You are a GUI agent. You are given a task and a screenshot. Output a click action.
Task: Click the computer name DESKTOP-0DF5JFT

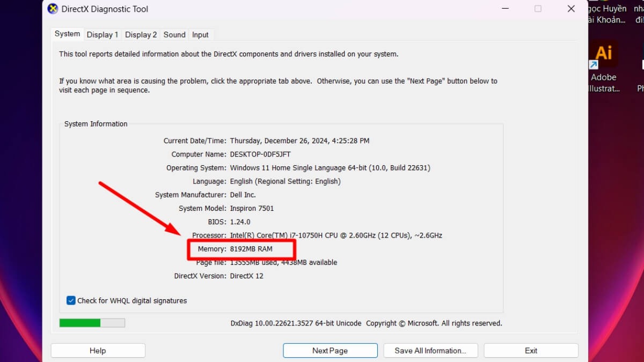pos(260,154)
